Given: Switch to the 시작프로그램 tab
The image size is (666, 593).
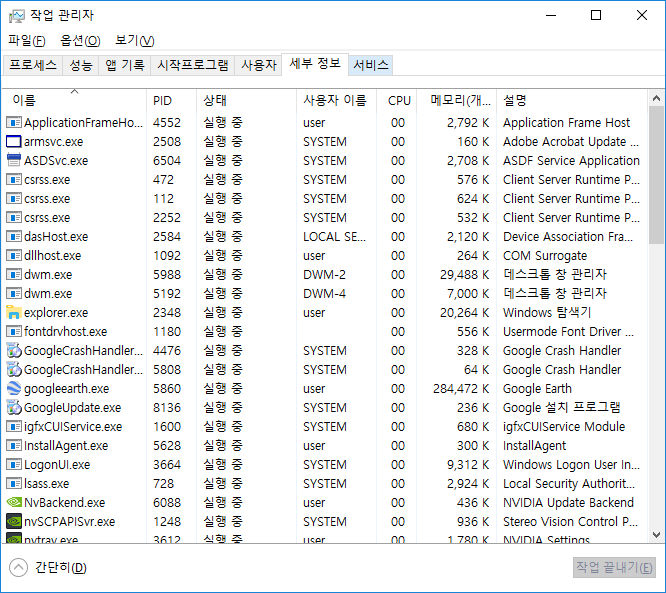Looking at the screenshot, I should [192, 65].
